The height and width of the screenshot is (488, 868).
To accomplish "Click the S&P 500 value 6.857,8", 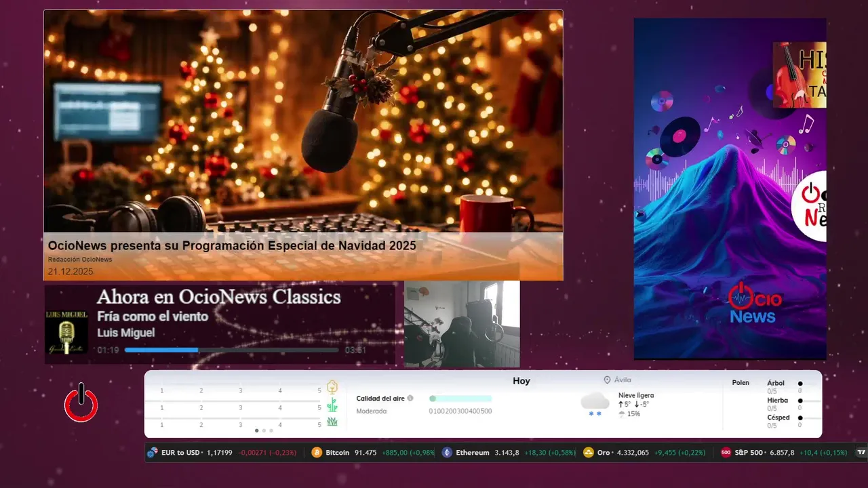I will (x=782, y=453).
